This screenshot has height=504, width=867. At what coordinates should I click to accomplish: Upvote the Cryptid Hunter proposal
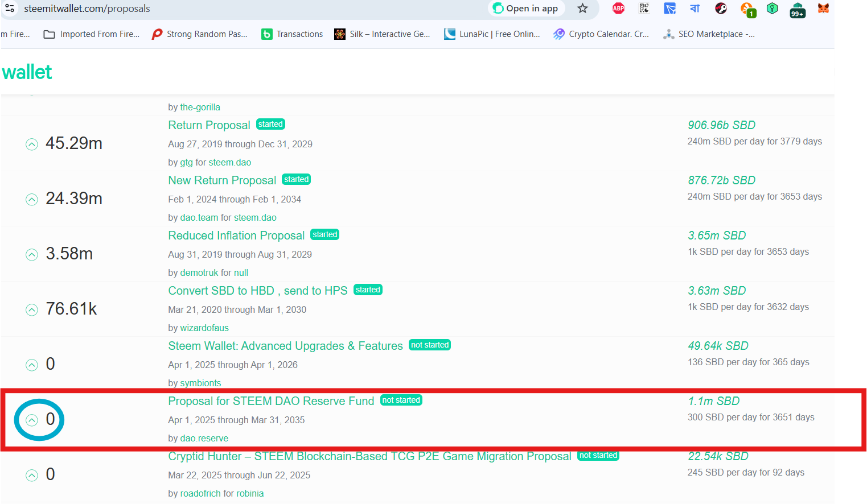(x=32, y=476)
